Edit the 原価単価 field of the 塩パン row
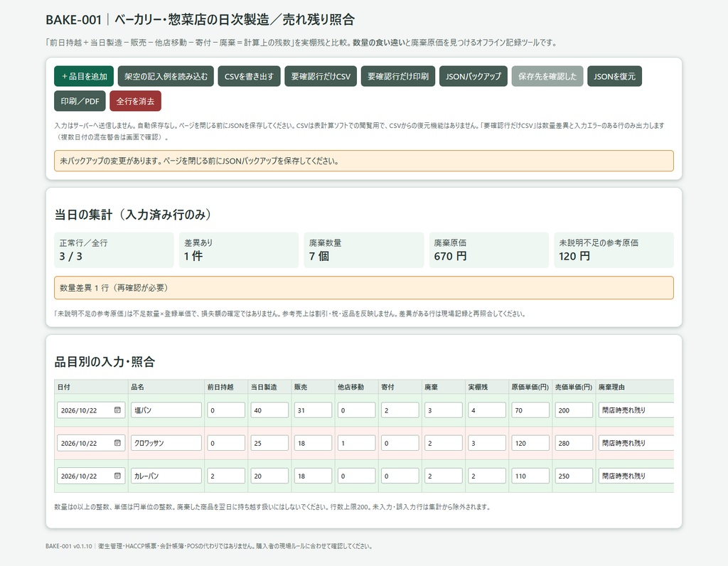 [530, 410]
